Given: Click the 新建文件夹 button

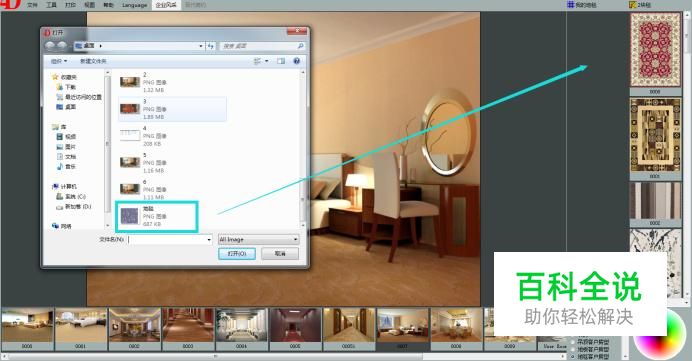Looking at the screenshot, I should tap(93, 61).
